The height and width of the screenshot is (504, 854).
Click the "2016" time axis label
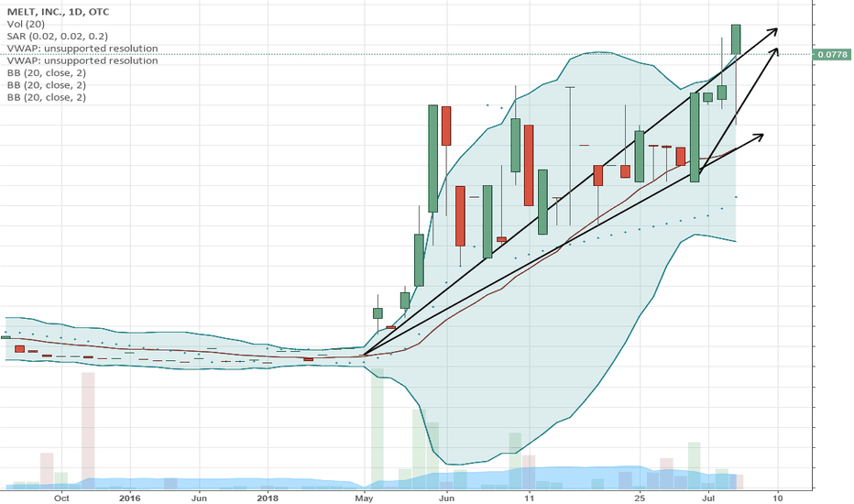[x=129, y=498]
